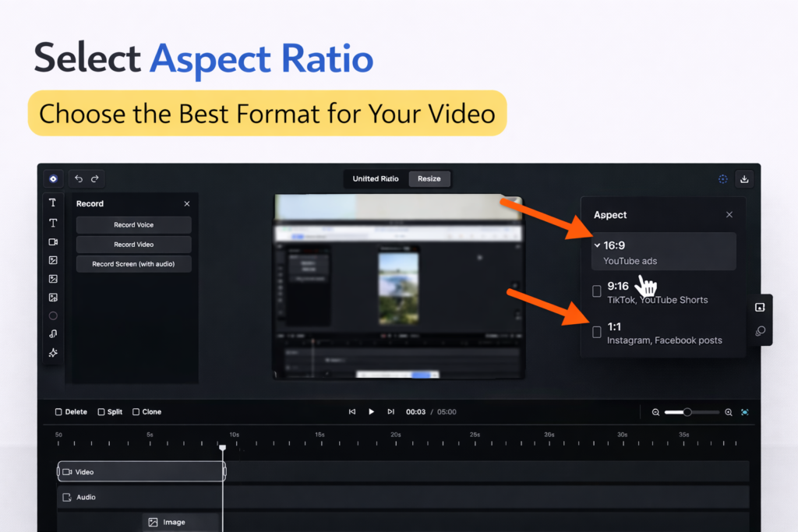This screenshot has width=798, height=532.
Task: Select the circle shape tool
Action: [53, 315]
